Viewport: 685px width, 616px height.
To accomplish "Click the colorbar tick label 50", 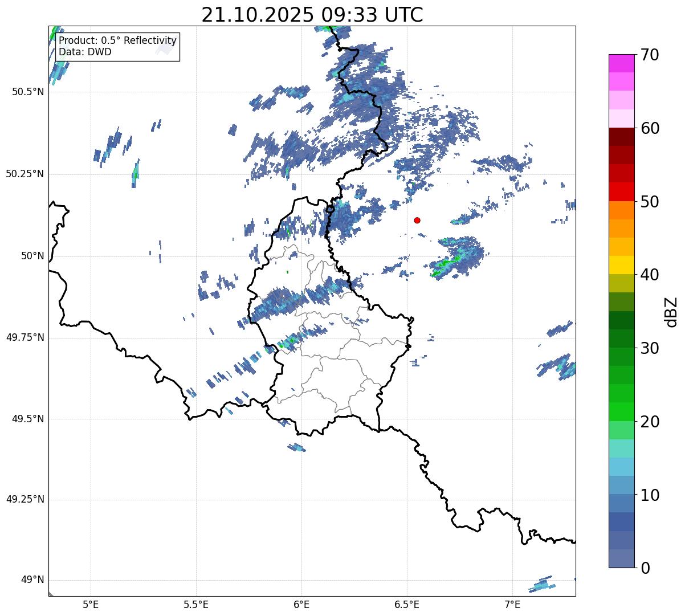I will tap(650, 202).
